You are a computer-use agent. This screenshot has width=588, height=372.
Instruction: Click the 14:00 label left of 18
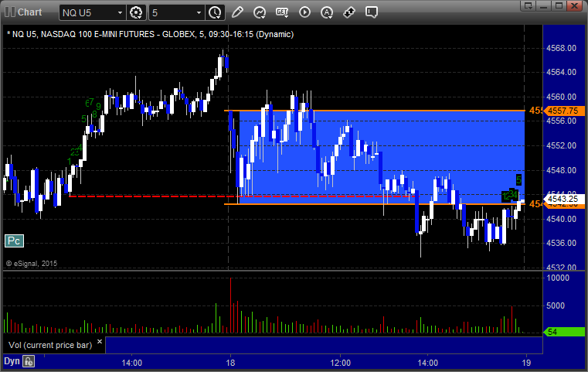point(131,363)
